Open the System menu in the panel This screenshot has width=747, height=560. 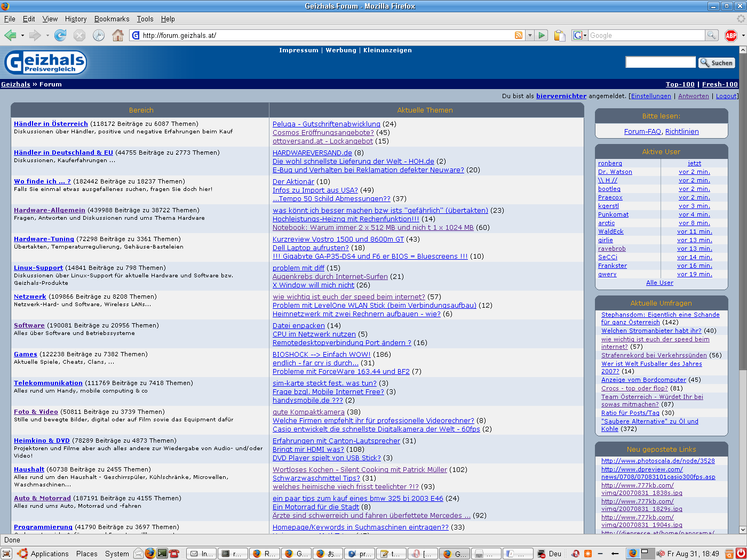pos(117,554)
